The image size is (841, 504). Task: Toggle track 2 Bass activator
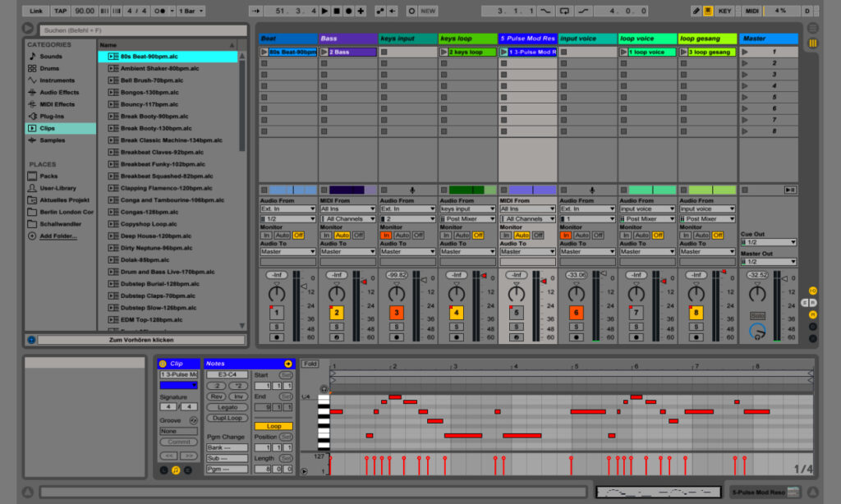coord(336,313)
